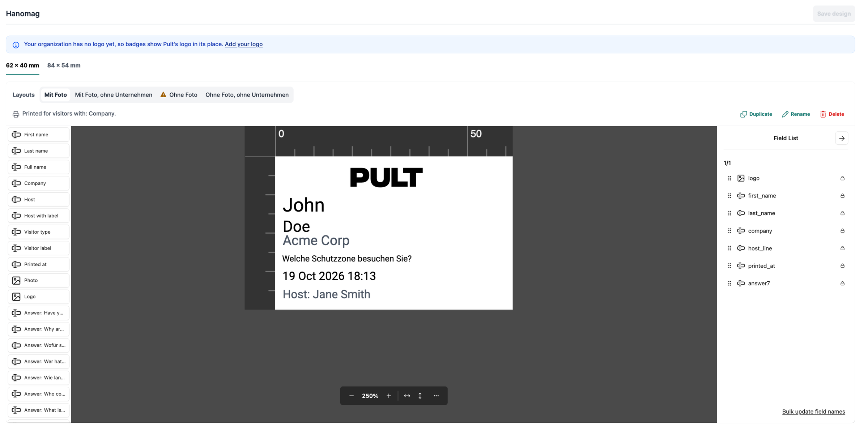Open the more options ellipsis in zoom bar
Viewport: 868px width, 426px height.
click(x=436, y=396)
